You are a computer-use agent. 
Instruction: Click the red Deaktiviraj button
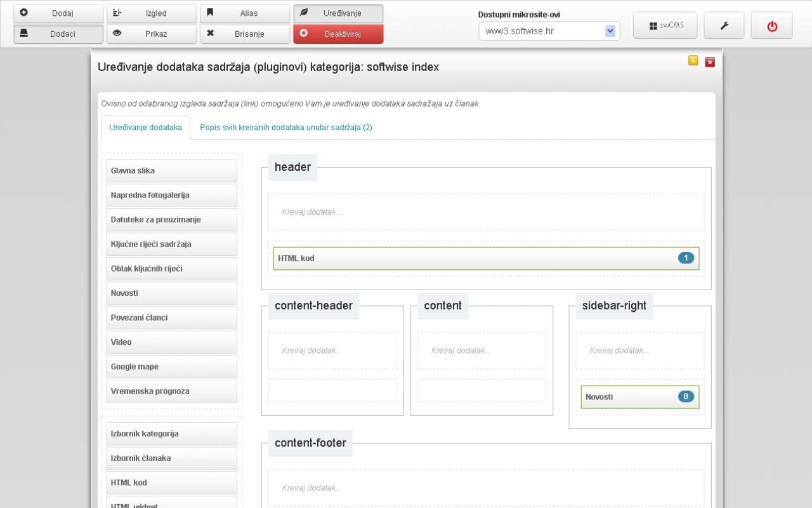click(x=338, y=34)
